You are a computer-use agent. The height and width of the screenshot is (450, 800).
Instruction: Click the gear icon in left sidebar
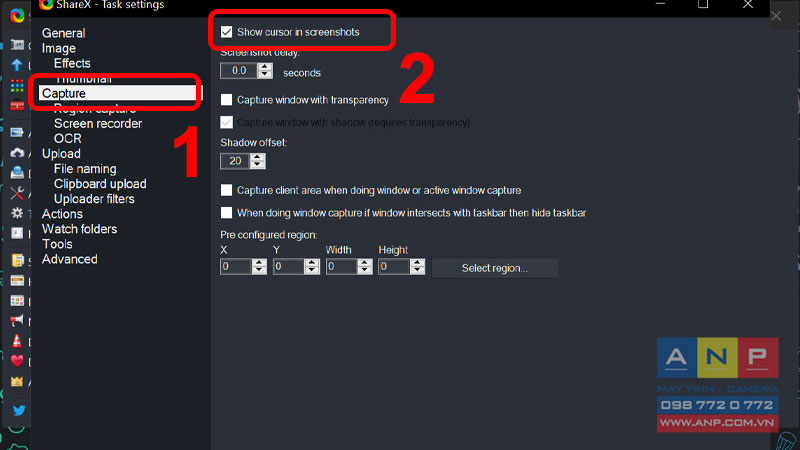[17, 213]
